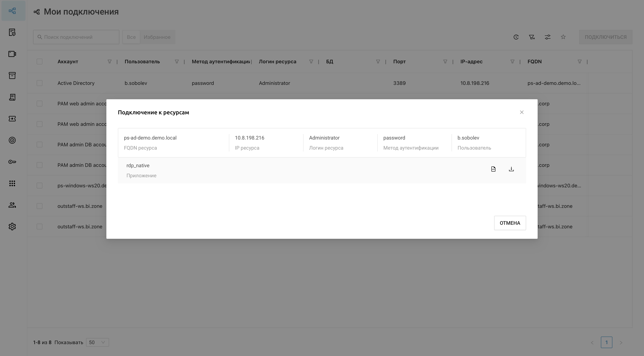Click the key icon in left sidebar
The height and width of the screenshot is (356, 644).
[12, 162]
